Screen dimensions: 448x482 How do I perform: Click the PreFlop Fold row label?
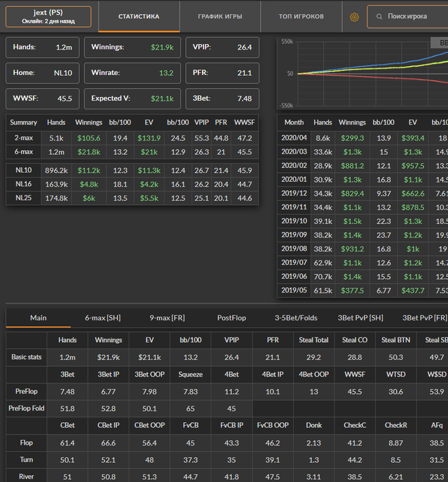26,408
